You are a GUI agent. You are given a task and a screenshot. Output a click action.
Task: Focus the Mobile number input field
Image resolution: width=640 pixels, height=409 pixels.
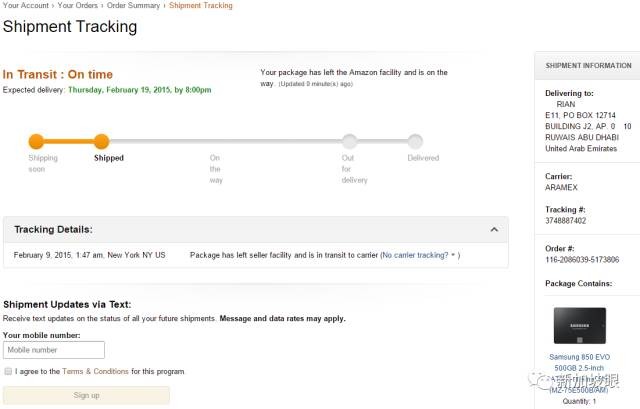[54, 350]
